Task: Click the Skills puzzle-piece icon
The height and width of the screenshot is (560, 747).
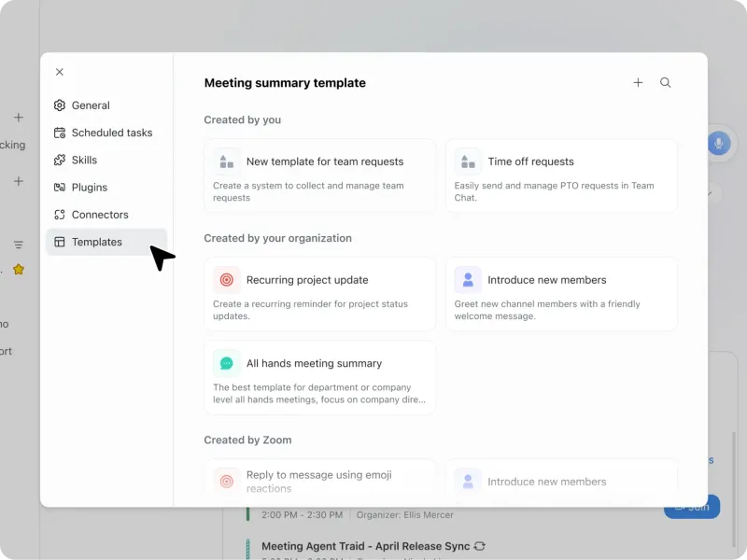Action: (x=60, y=160)
